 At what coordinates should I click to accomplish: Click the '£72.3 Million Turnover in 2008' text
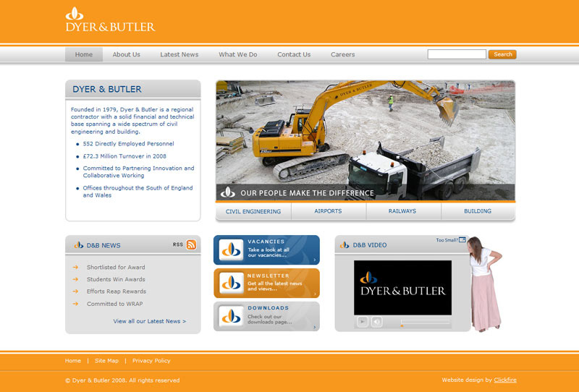click(124, 156)
